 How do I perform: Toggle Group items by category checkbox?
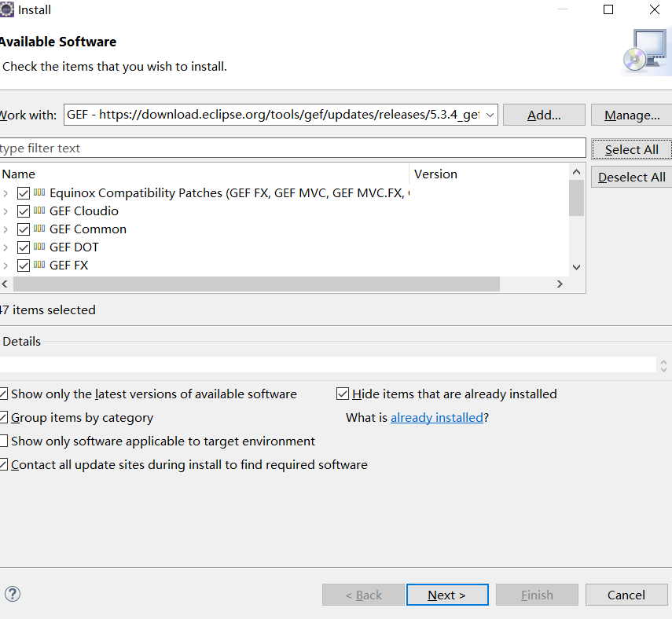3,417
